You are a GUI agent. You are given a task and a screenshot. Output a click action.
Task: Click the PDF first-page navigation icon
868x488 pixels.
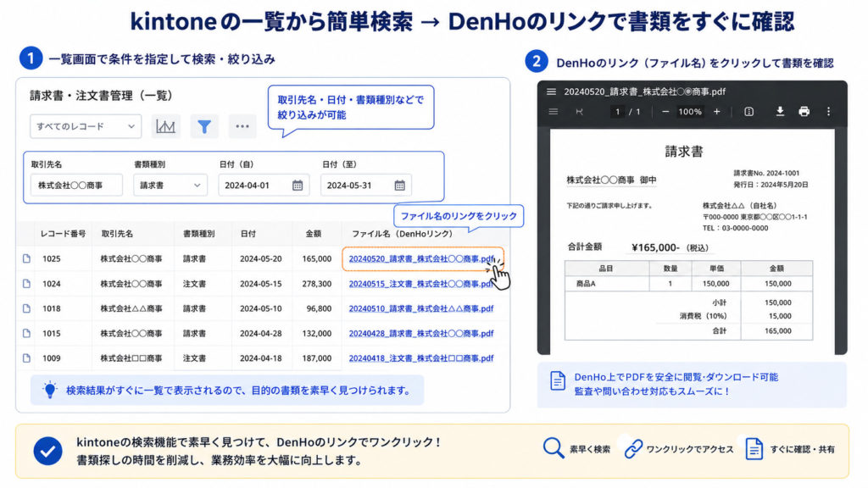[x=580, y=112]
